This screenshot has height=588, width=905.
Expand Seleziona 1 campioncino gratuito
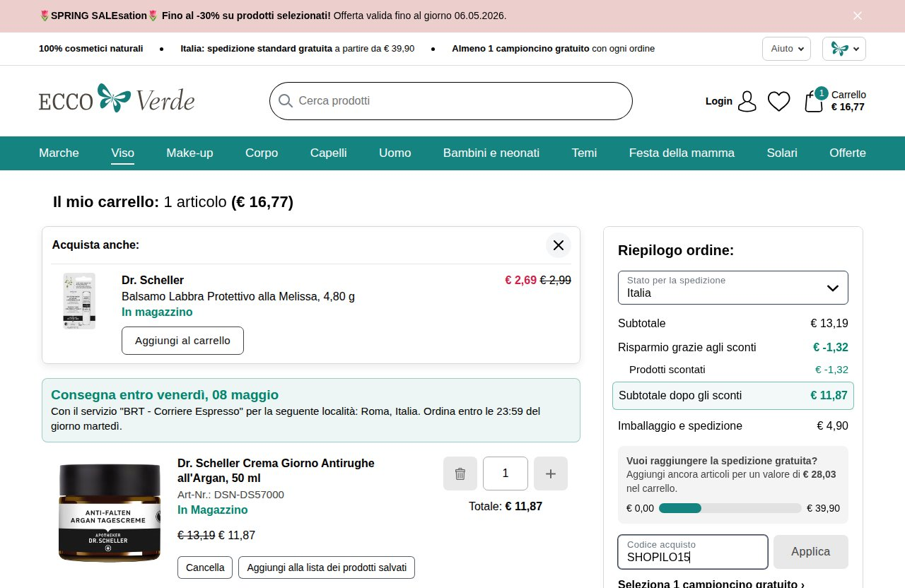point(711,584)
